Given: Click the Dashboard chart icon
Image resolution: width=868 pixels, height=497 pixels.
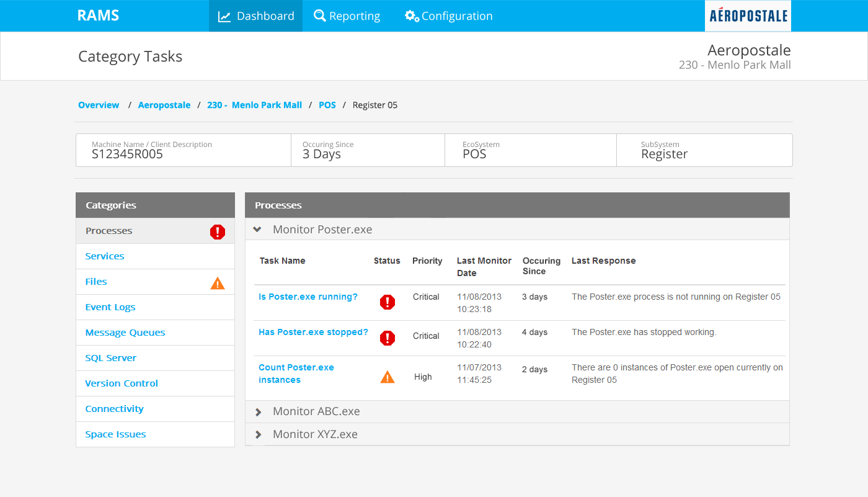Looking at the screenshot, I should pos(224,17).
